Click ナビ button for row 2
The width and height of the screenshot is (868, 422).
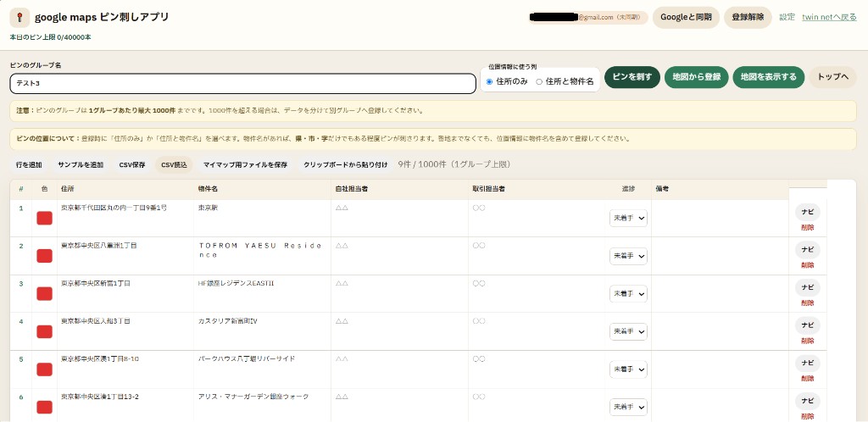click(x=807, y=249)
